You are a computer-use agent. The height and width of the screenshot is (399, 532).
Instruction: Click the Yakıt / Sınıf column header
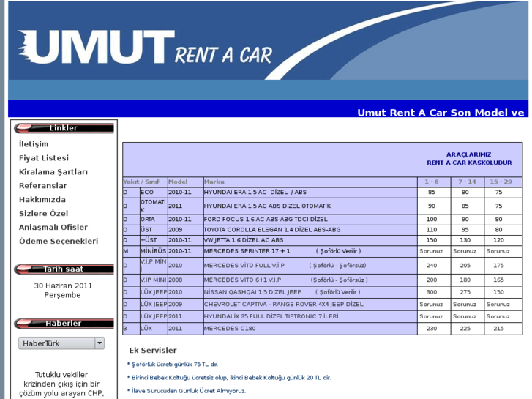[x=145, y=182]
